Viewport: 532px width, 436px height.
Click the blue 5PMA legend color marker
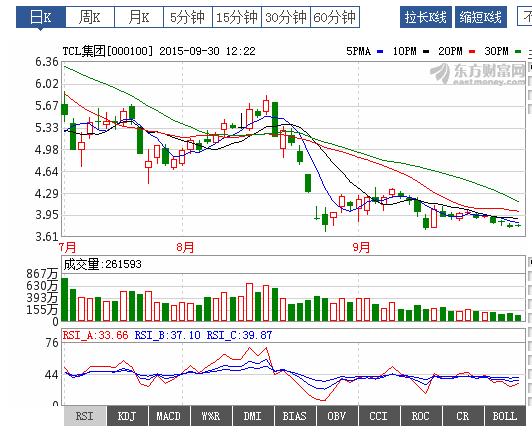[380, 52]
